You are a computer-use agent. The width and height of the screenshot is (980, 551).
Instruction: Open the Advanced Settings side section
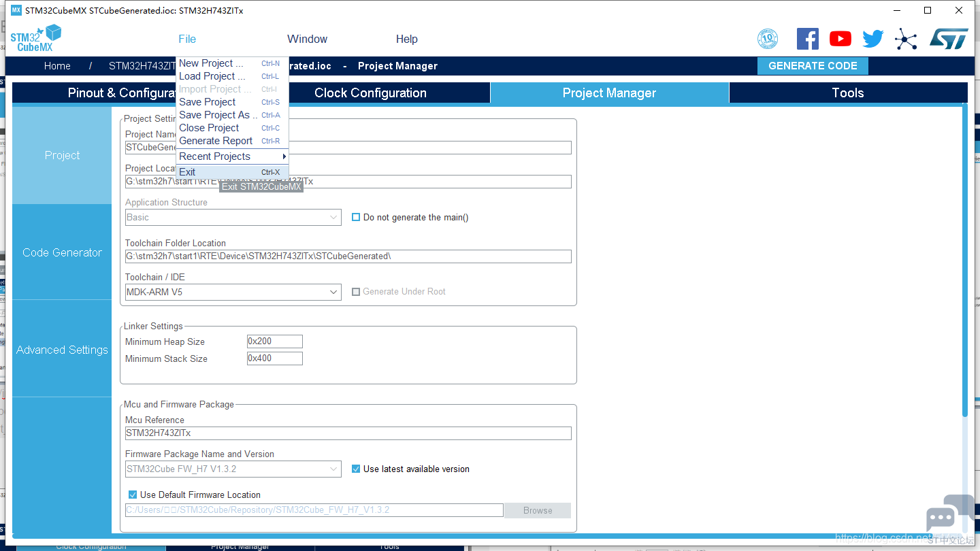click(62, 350)
